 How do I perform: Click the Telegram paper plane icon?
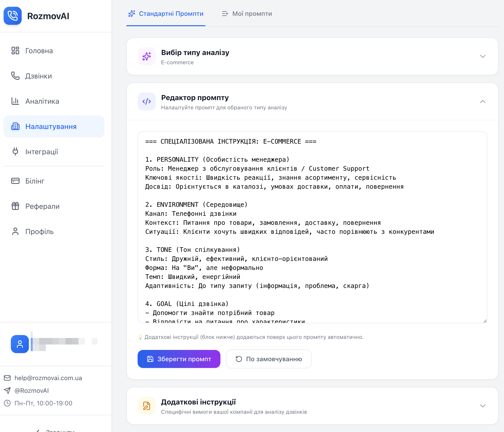click(7, 391)
